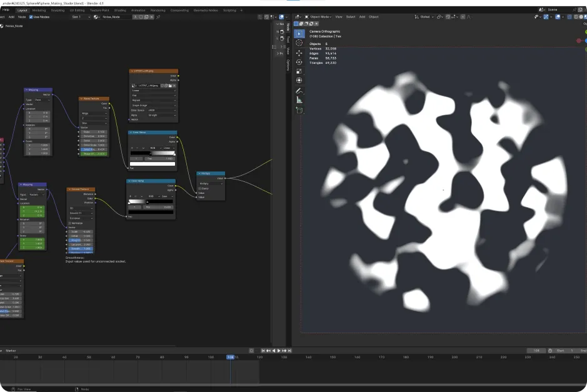
Task: Click the play animation button
Action: (279, 351)
